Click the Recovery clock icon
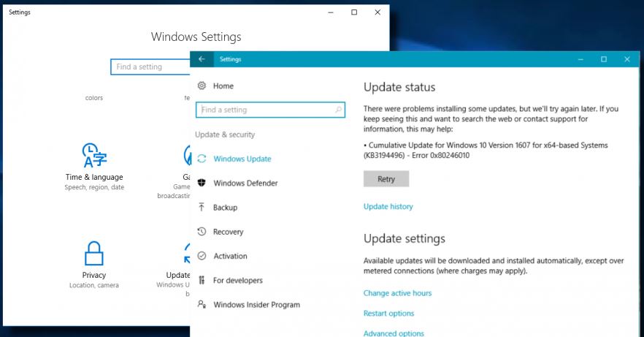This screenshot has height=337, width=644. click(x=202, y=232)
